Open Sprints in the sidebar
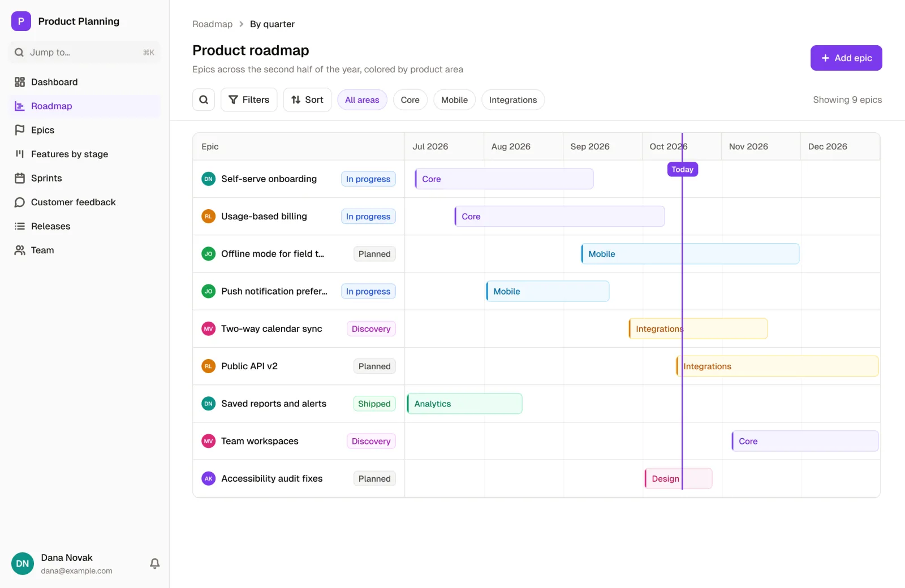Screen dimensions: 905x588 [84, 178]
